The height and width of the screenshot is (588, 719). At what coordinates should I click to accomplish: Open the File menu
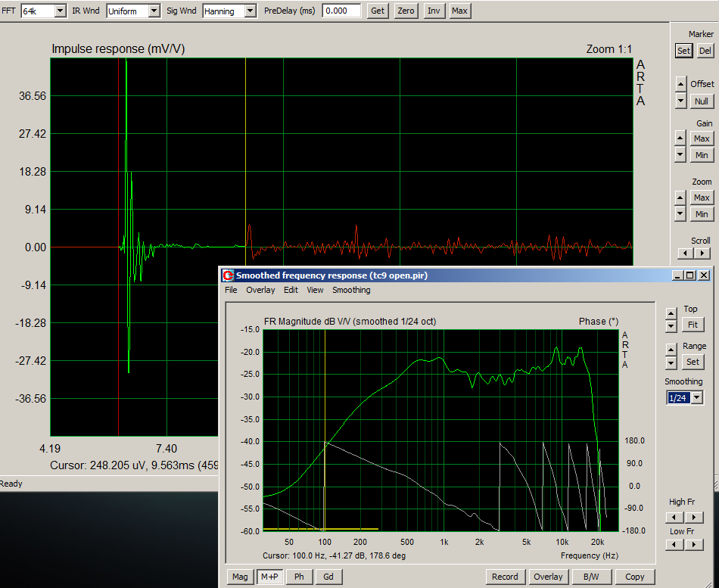(231, 290)
